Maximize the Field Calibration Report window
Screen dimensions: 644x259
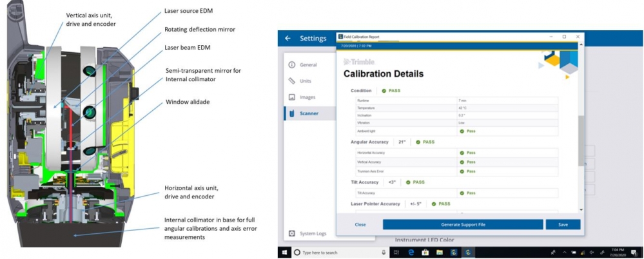point(564,37)
